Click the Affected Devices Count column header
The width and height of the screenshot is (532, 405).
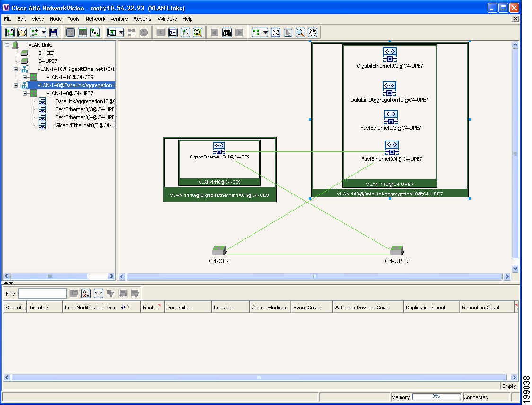[x=368, y=308]
